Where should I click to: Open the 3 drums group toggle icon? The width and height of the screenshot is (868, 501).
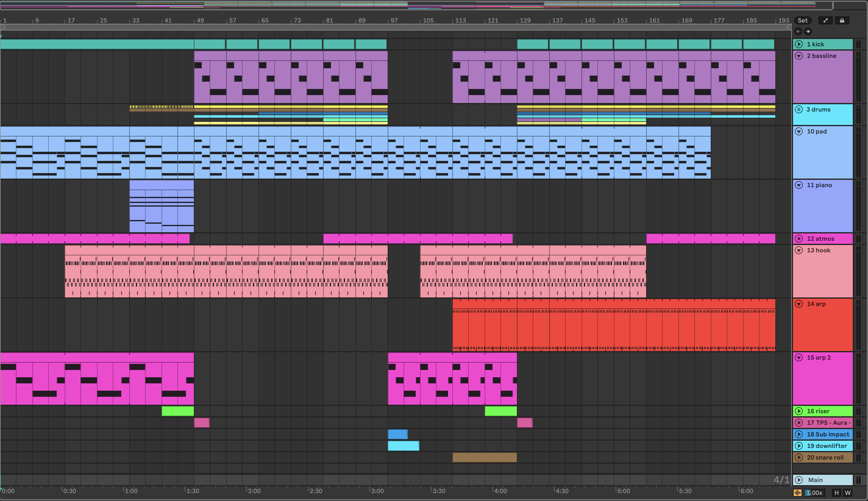(799, 109)
